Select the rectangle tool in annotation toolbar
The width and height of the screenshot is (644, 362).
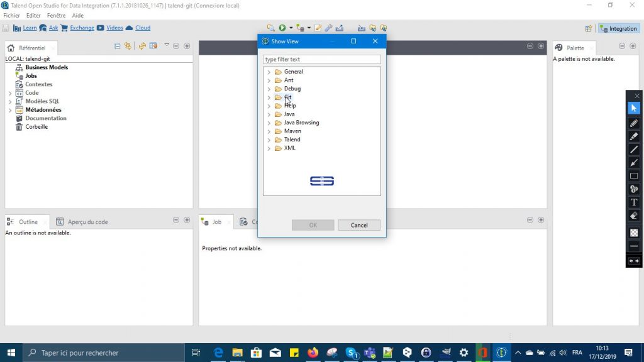click(x=634, y=176)
